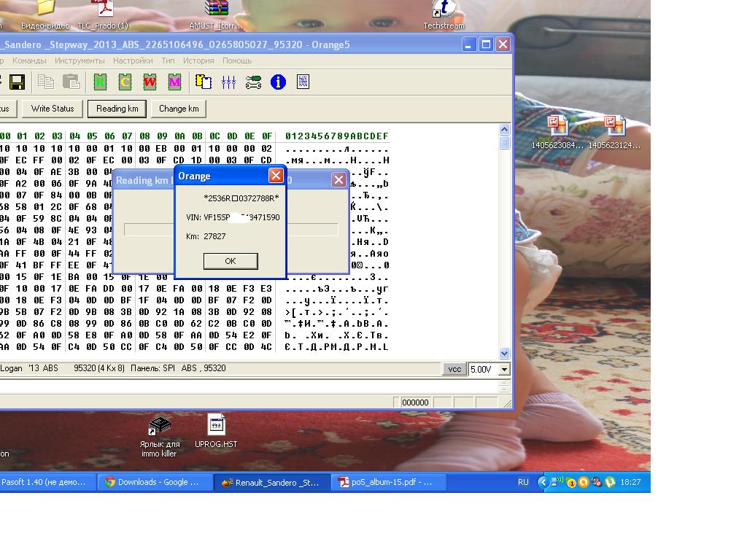Viewport: 747px width, 560px height.
Task: Click the uTorrent tray icon
Action: 610,483
